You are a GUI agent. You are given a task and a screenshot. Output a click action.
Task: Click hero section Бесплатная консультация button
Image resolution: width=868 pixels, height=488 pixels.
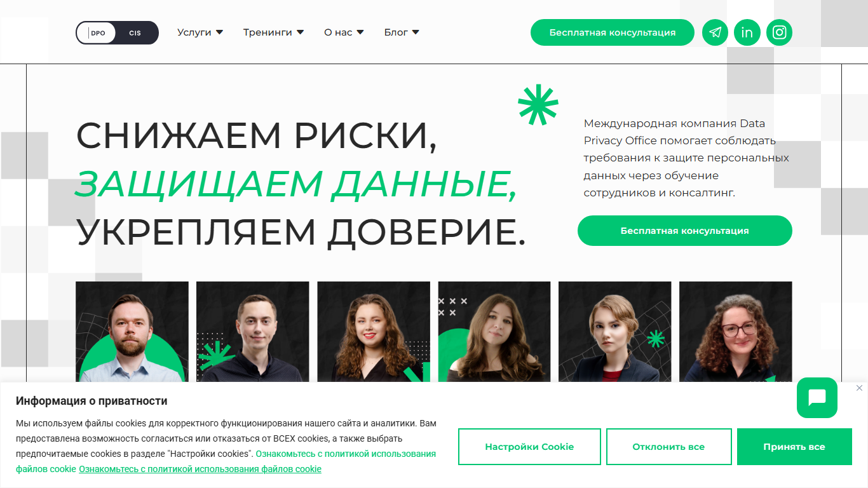coord(685,231)
